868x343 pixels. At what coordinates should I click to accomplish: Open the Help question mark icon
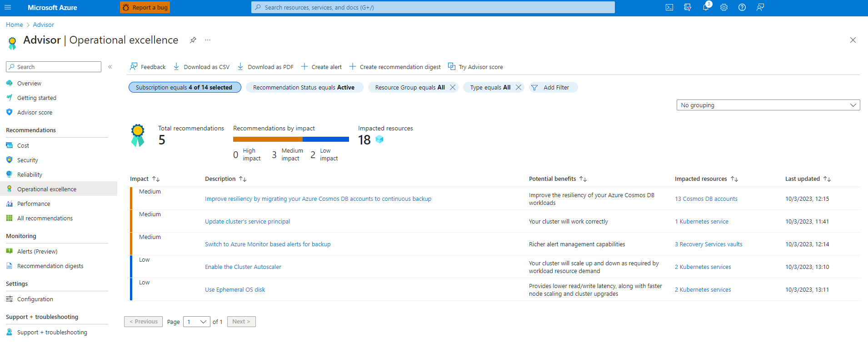pos(742,7)
